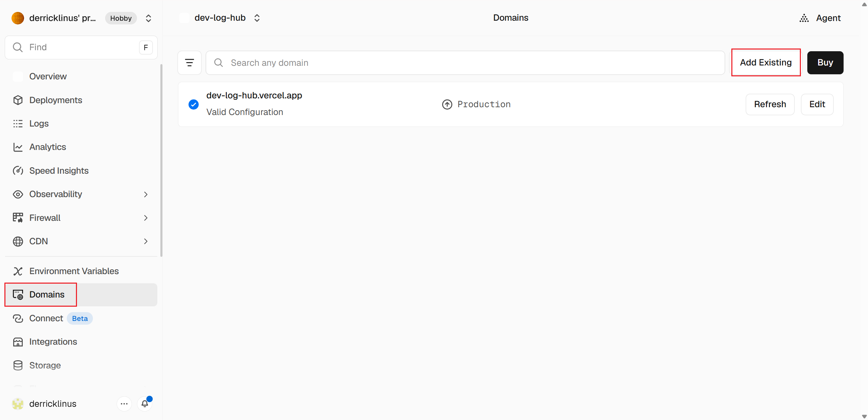This screenshot has width=868, height=420.
Task: Click the Domains page heading
Action: (511, 18)
